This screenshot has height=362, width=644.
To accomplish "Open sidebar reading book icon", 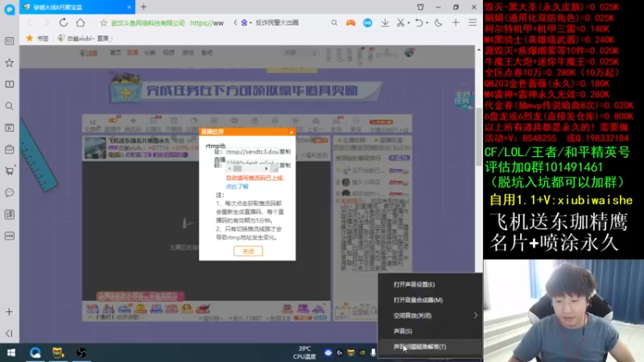I will tap(9, 84).
